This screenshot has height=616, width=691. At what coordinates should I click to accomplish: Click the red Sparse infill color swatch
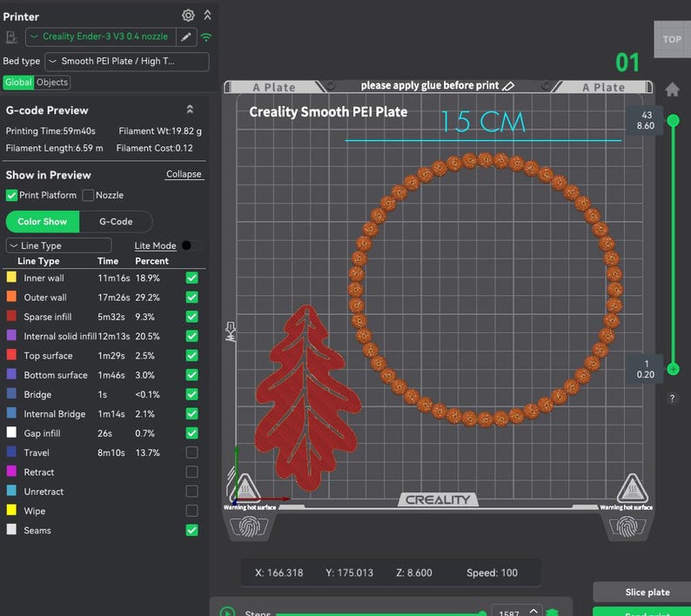(x=11, y=316)
